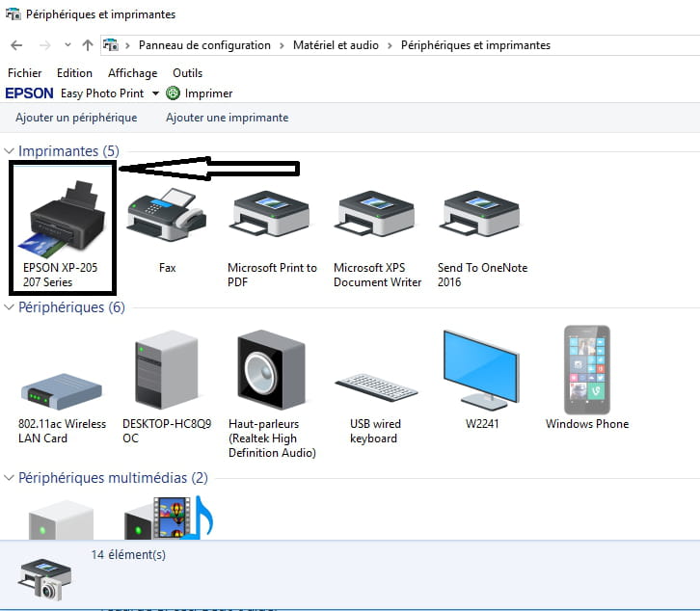Image resolution: width=700 pixels, height=611 pixels.
Task: Click the EPSON logo in toolbar
Action: pyautogui.click(x=30, y=93)
